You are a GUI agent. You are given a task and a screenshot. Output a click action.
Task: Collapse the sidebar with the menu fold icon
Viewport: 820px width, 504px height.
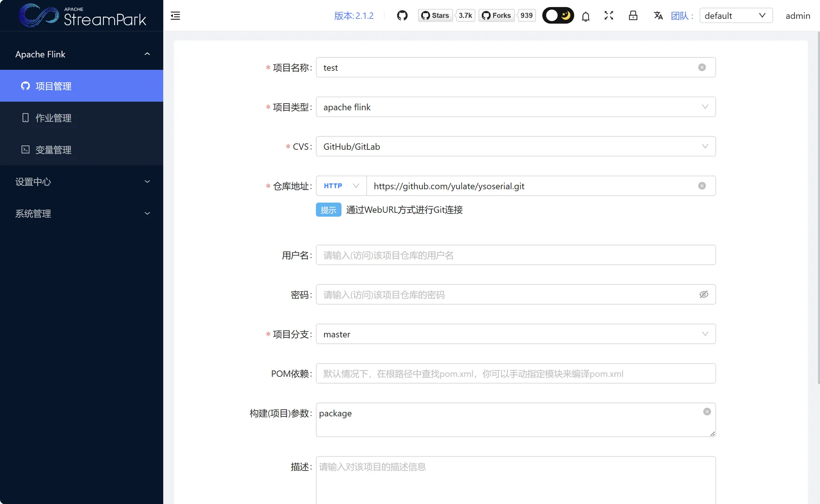coord(175,16)
